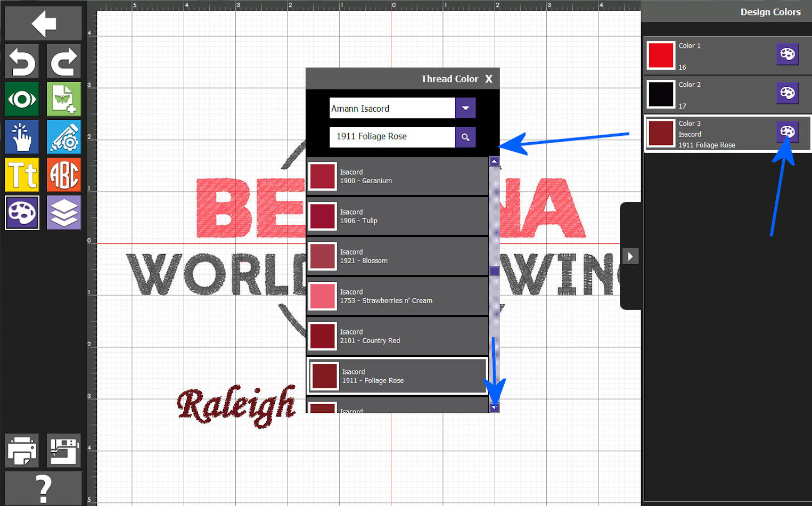The image size is (812, 506).
Task: Select Isacord 1753 - Strawberries n' Cream thread
Action: pyautogui.click(x=397, y=296)
